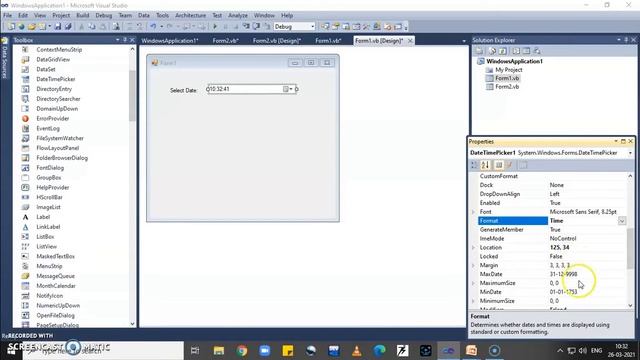Select WindowsApplication1 project node

(514, 61)
